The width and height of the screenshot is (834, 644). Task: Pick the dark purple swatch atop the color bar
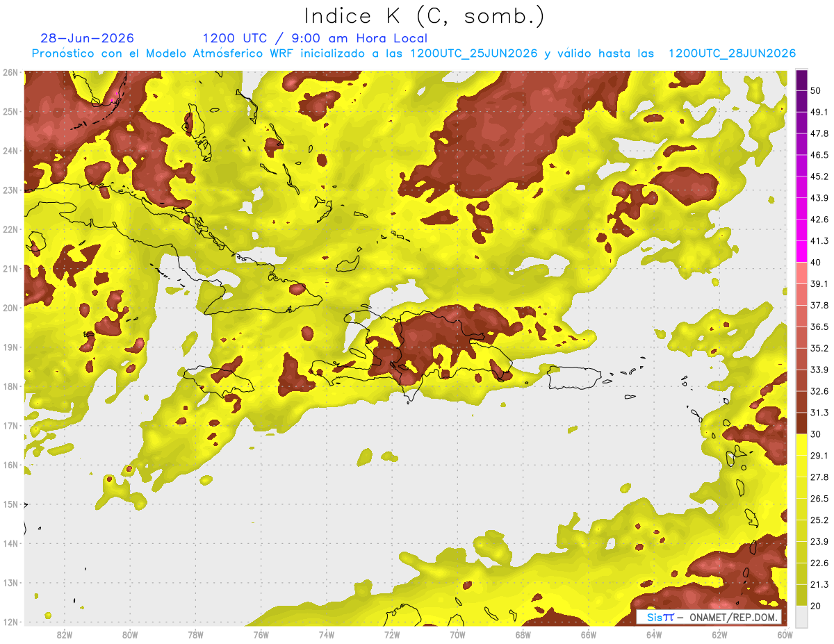[x=801, y=80]
